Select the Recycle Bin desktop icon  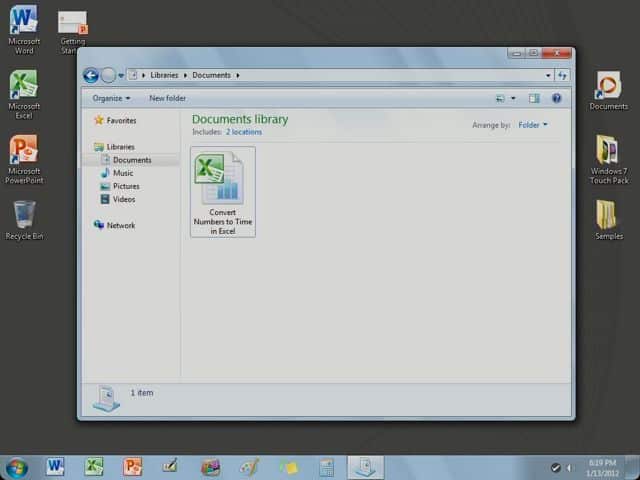(x=24, y=220)
